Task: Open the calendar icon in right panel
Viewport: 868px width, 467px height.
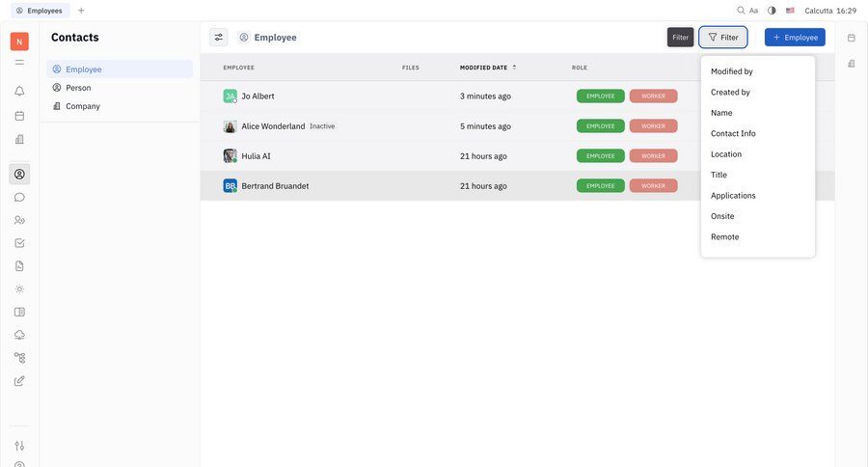Action: pyautogui.click(x=852, y=38)
